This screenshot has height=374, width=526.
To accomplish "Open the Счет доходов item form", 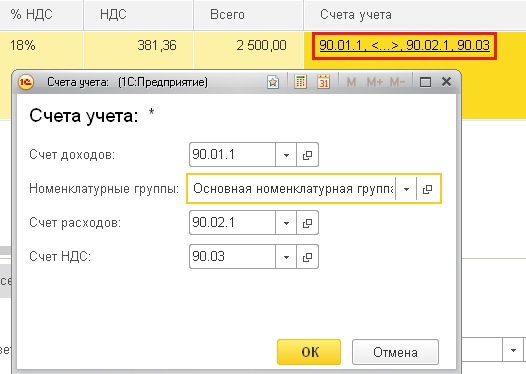I will tap(307, 155).
